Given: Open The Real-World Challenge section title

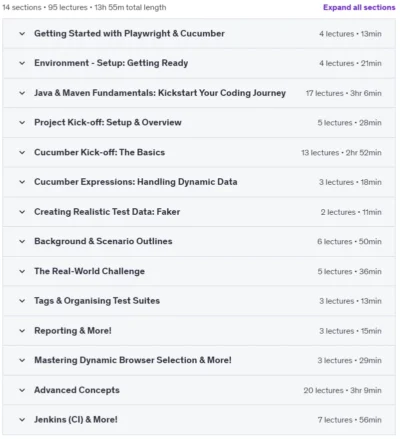Looking at the screenshot, I should point(89,271).
